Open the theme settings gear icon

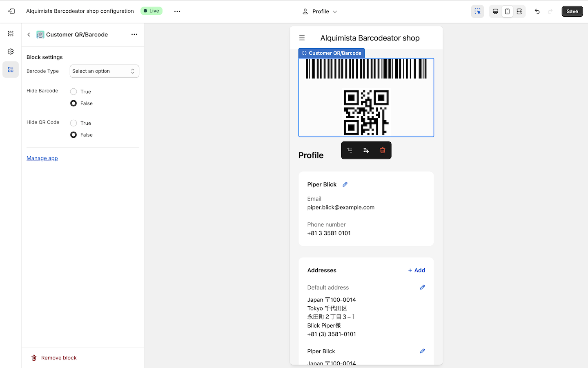coord(11,52)
